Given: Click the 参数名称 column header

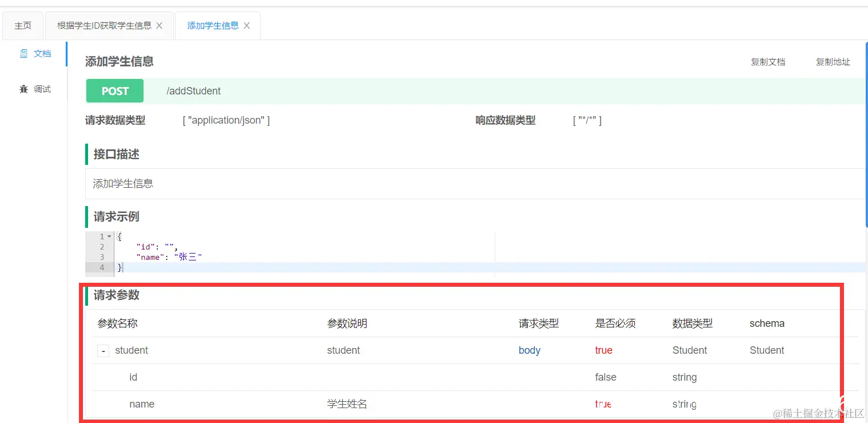Looking at the screenshot, I should pyautogui.click(x=118, y=323).
